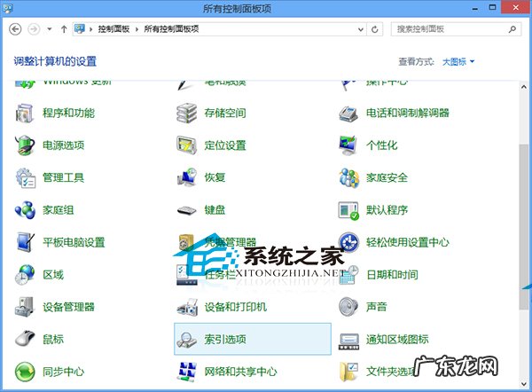Screen dimensions: 532x392
Task: Open the 存储空间 drive stack icon
Action: coord(186,113)
